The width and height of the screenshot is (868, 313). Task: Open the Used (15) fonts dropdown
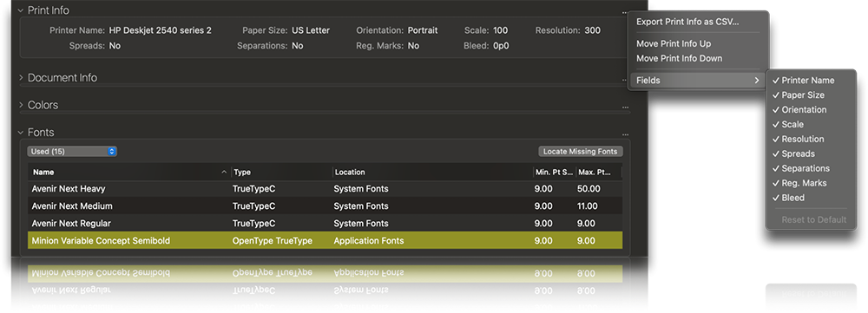[72, 151]
